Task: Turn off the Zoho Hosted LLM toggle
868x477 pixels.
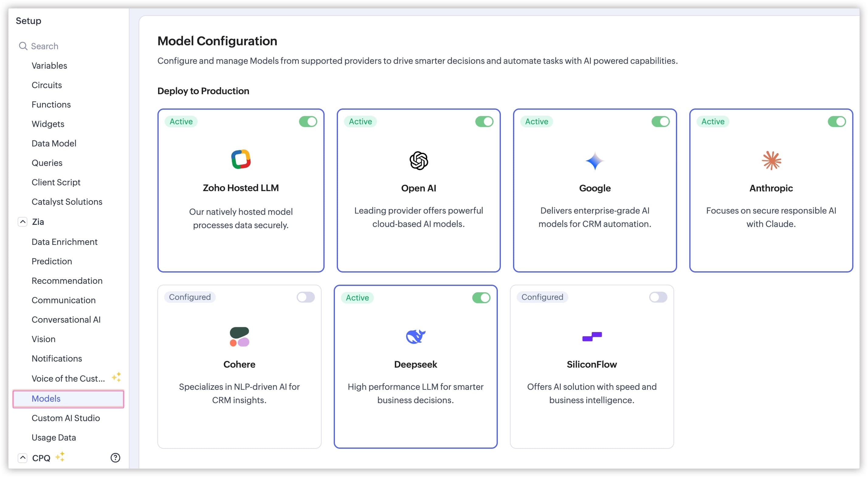Action: [x=308, y=121]
